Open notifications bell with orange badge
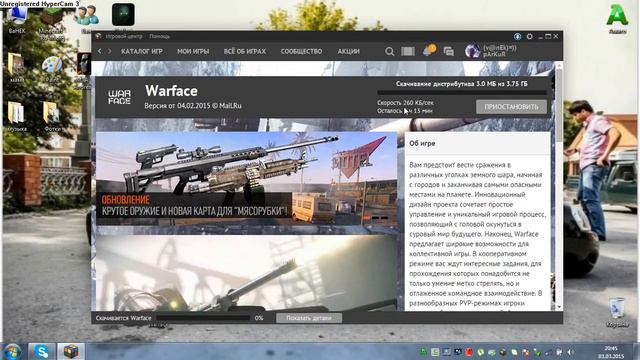The height and width of the screenshot is (360, 640). pos(429,51)
